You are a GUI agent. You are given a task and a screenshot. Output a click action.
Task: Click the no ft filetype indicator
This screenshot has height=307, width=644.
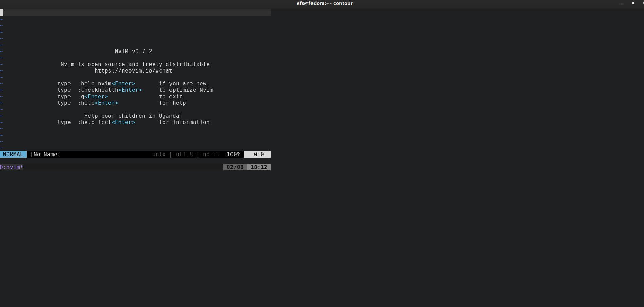[x=212, y=154]
